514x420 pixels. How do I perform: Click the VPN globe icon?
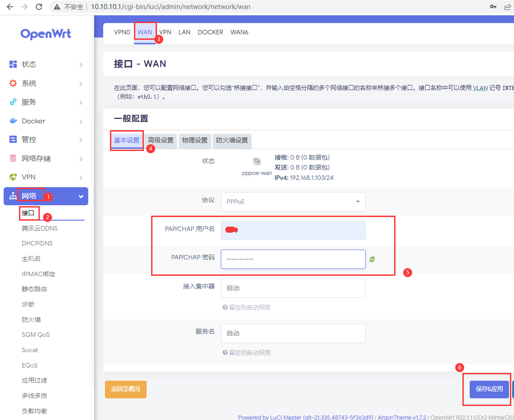13,177
